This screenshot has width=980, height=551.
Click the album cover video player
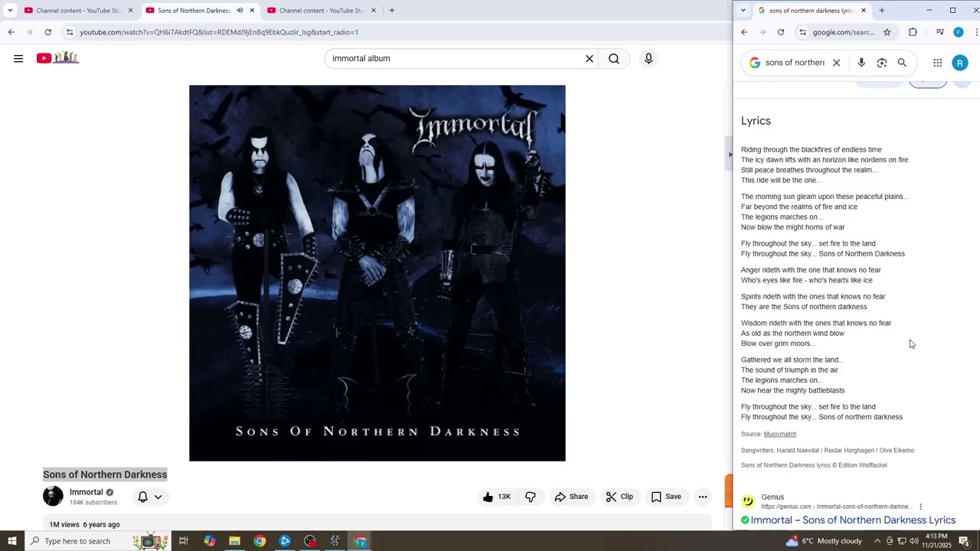pos(377,273)
